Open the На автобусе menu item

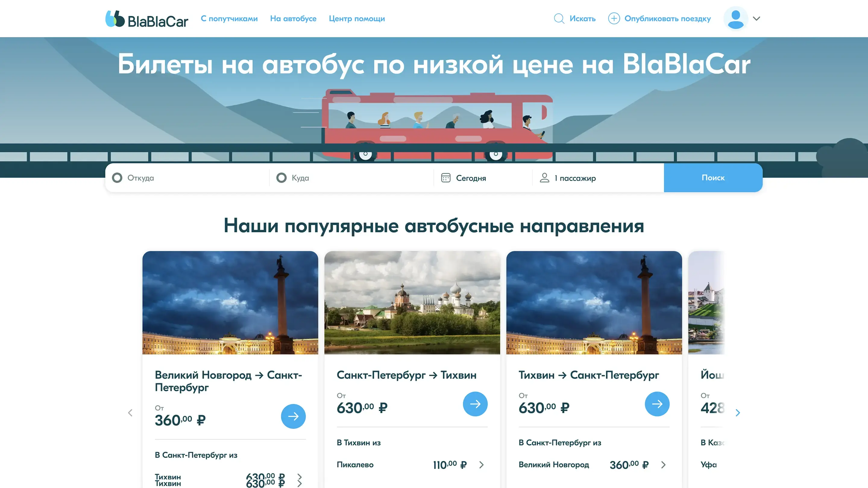point(293,18)
